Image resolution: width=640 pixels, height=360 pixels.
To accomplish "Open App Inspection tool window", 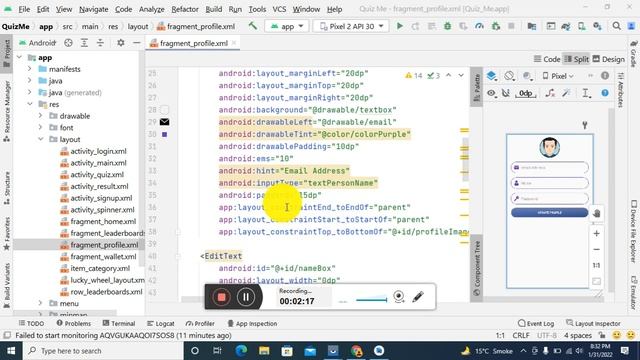I will [x=252, y=323].
